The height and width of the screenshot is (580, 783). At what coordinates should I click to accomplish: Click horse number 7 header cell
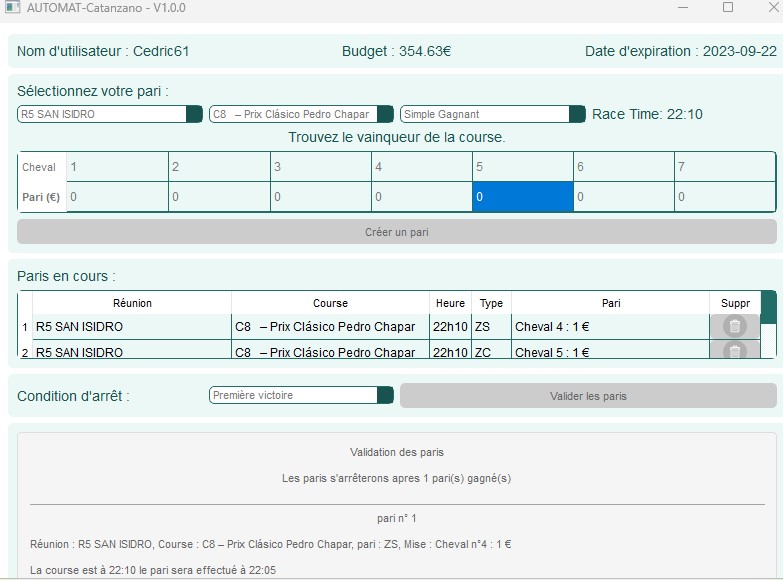click(x=725, y=167)
